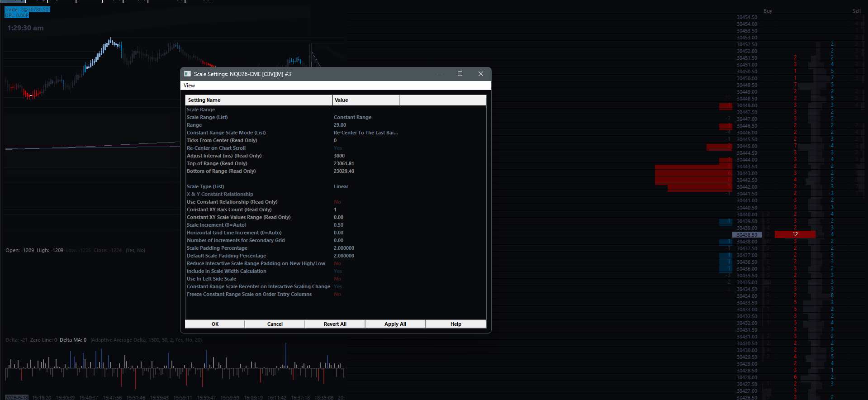The height and width of the screenshot is (400, 868).
Task: Click the Cancel button
Action: click(275, 324)
